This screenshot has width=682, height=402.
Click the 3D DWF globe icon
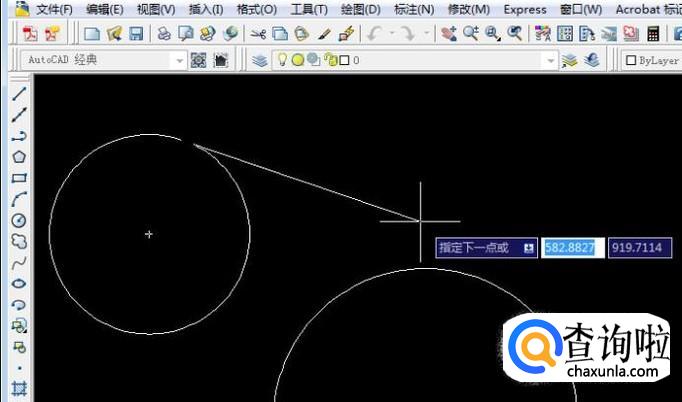click(x=231, y=34)
